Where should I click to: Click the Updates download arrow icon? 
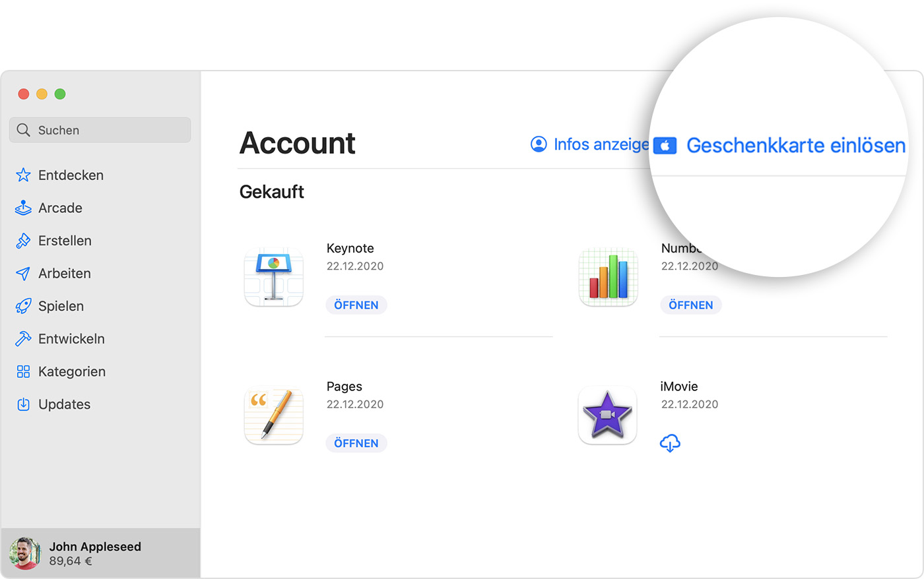[x=23, y=404]
